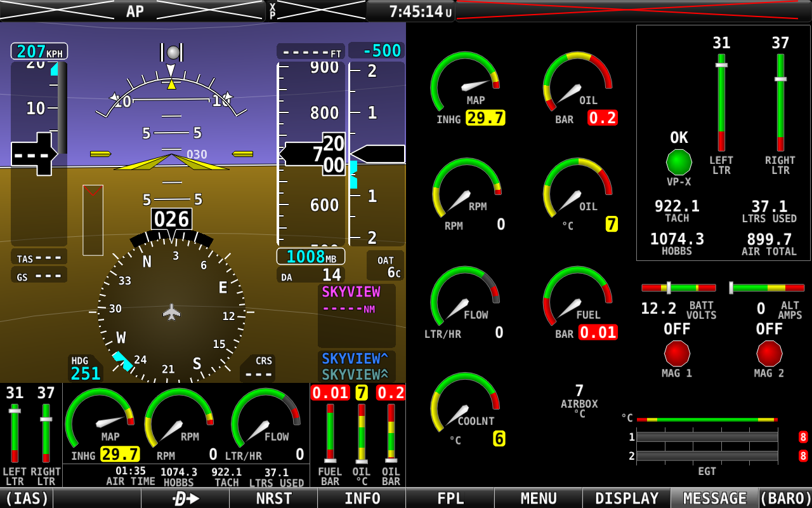Open the MENU softkey
The image size is (812, 508).
(538, 498)
